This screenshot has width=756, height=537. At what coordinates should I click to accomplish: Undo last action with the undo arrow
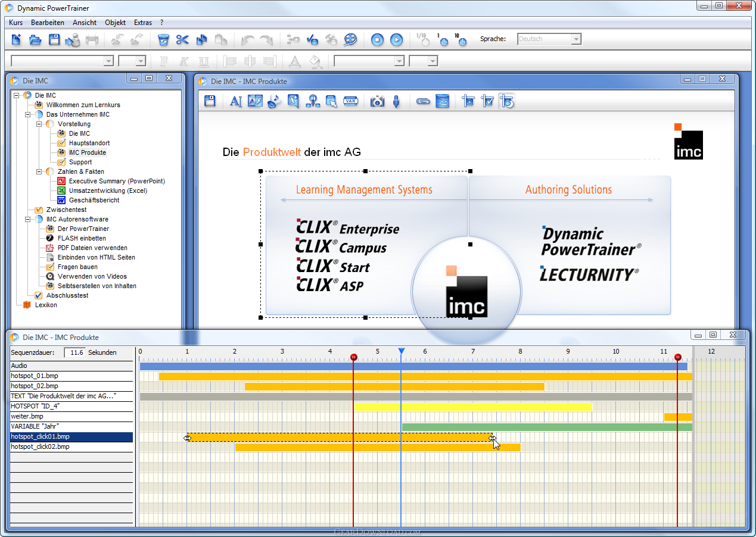(x=248, y=40)
